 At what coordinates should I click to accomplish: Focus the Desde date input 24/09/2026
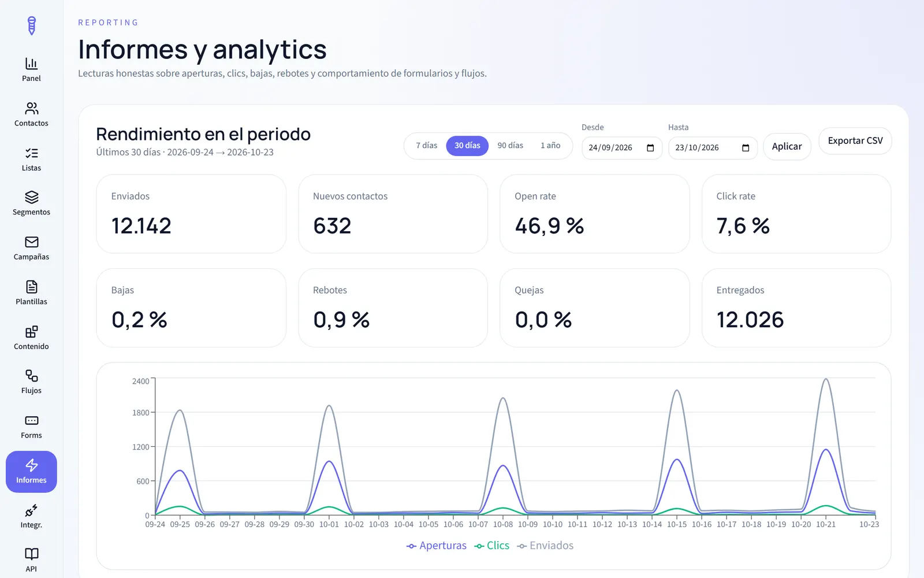pyautogui.click(x=621, y=148)
